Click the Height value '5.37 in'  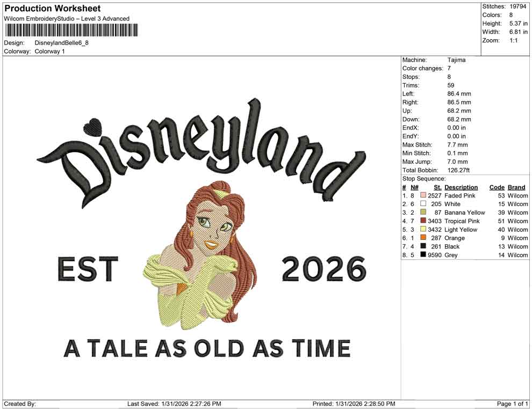pyautogui.click(x=519, y=24)
